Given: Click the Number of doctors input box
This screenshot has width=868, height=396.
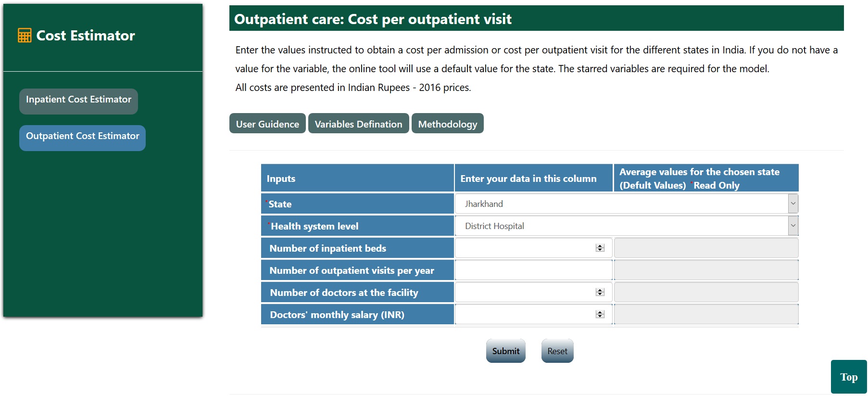Looking at the screenshot, I should coord(524,292).
